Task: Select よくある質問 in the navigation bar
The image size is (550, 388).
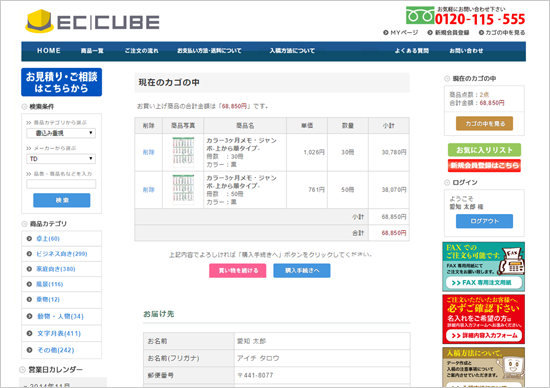Action: pos(412,51)
